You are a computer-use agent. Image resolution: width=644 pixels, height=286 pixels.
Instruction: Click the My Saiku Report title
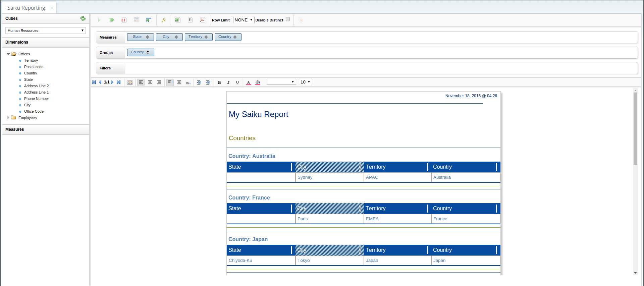tap(259, 114)
